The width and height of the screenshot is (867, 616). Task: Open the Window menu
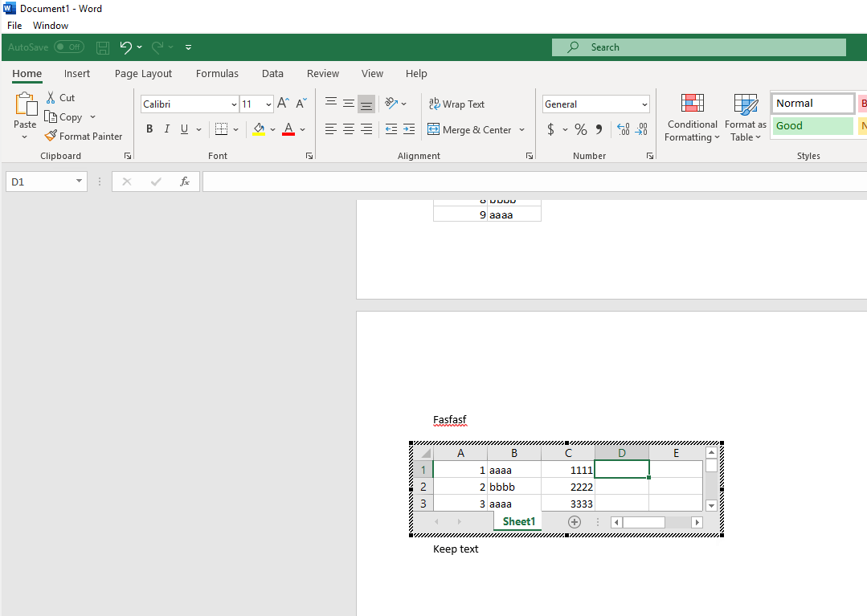pos(51,26)
